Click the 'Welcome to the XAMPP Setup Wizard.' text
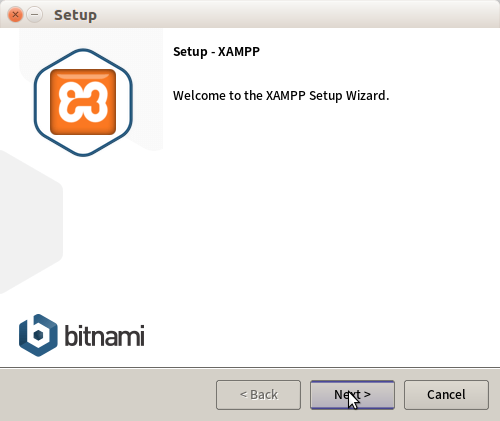Screen dimensions: 500x421 pos(281,96)
